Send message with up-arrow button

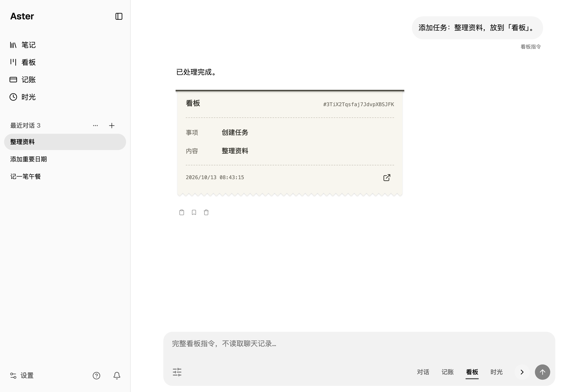point(543,372)
